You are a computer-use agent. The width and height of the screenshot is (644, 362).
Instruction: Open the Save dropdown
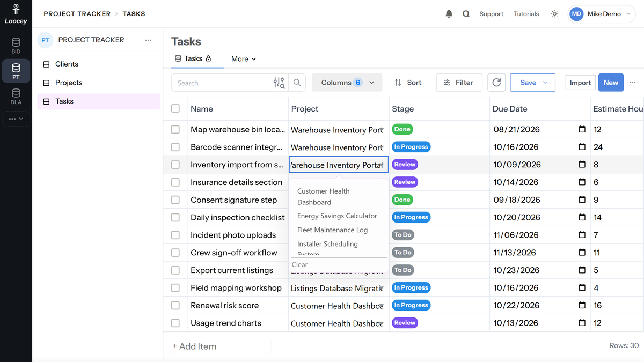click(x=533, y=83)
